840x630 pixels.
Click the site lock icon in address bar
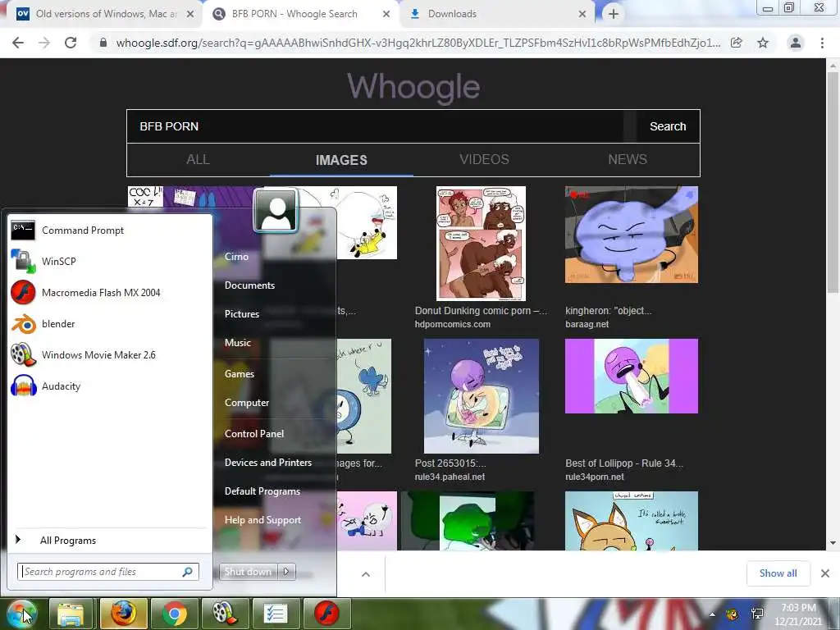coord(103,43)
